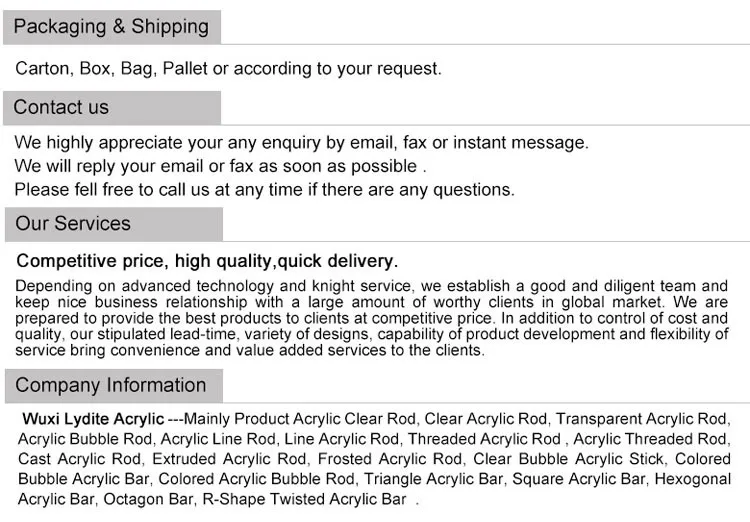This screenshot has height=522, width=750.
Task: Open the Our Services section header
Action: point(73,223)
